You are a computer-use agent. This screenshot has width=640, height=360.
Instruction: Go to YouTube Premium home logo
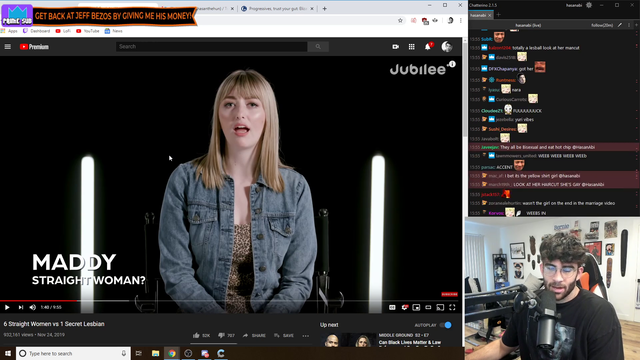pos(34,47)
